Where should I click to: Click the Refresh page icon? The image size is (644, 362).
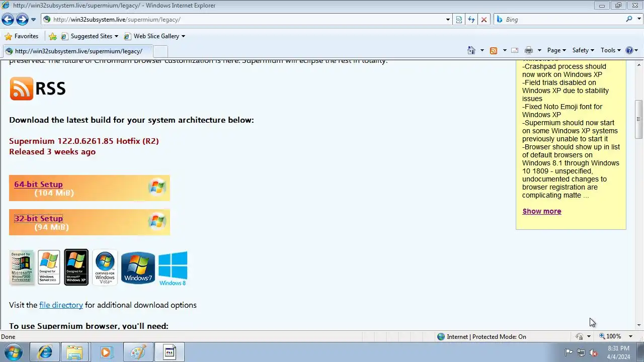[x=471, y=20]
